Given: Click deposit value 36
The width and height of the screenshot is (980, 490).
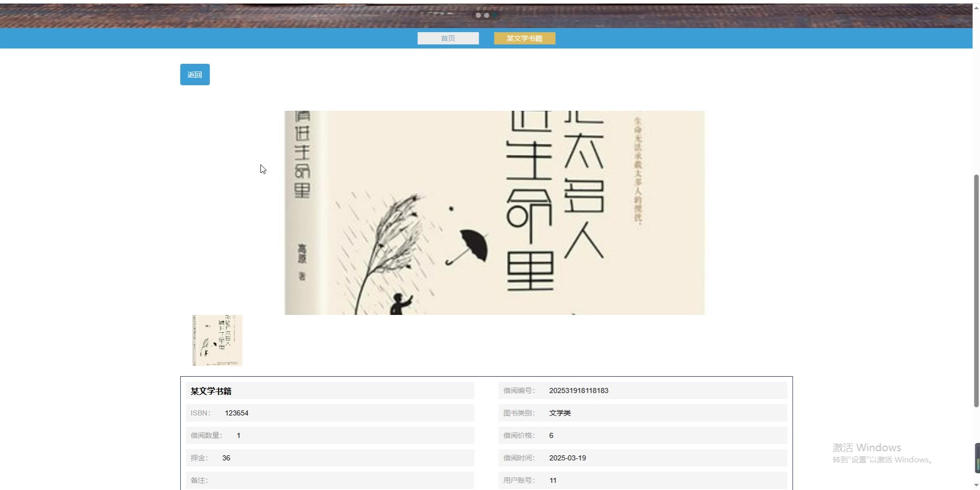Looking at the screenshot, I should (226, 458).
